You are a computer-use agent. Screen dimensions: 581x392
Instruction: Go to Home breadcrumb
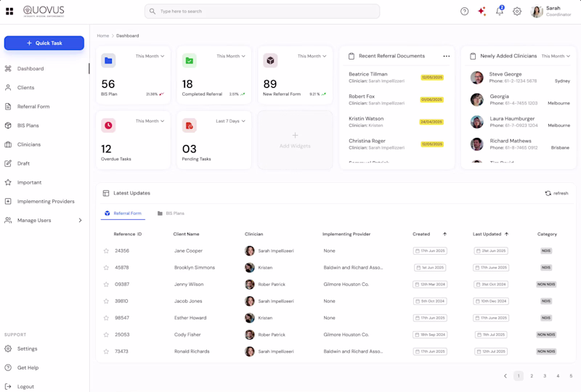[x=103, y=36]
